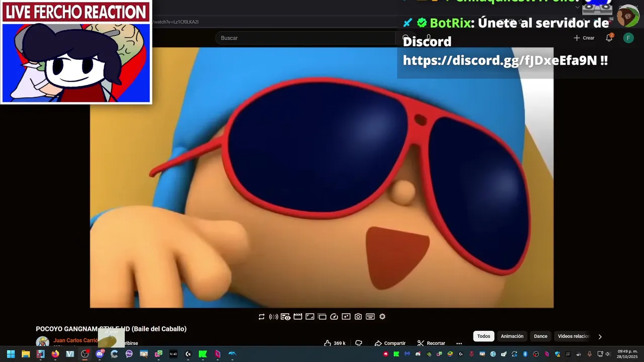The width and height of the screenshot is (644, 362).
Task: Clip the video with Recortar
Action: click(x=431, y=343)
